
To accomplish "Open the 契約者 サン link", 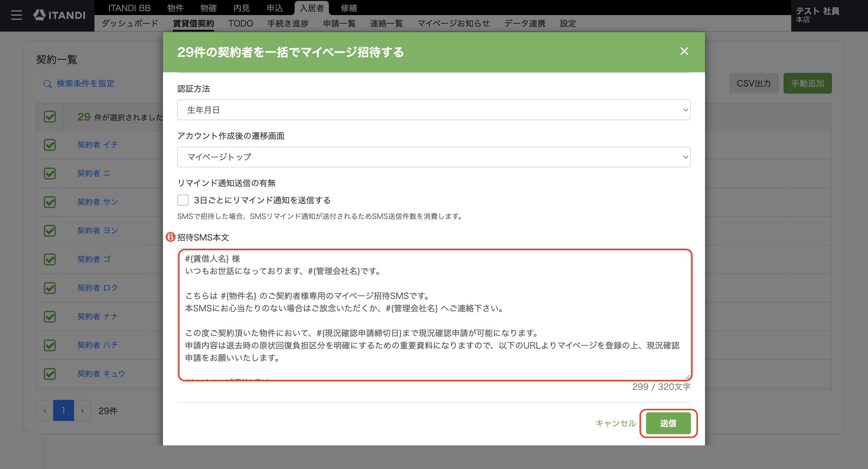I will (97, 202).
